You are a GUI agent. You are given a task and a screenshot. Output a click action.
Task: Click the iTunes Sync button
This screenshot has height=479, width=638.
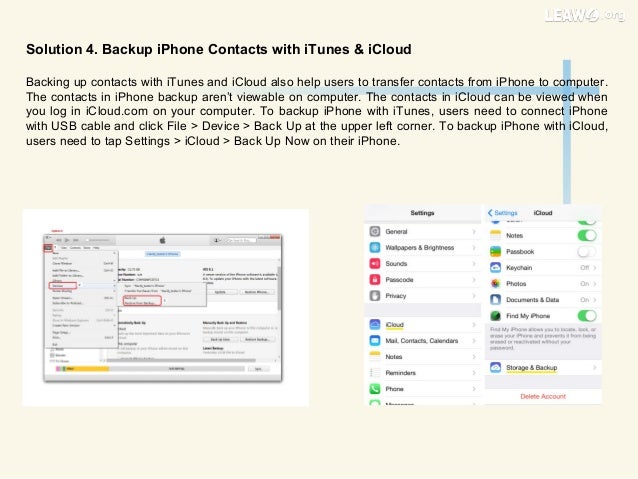point(259,369)
